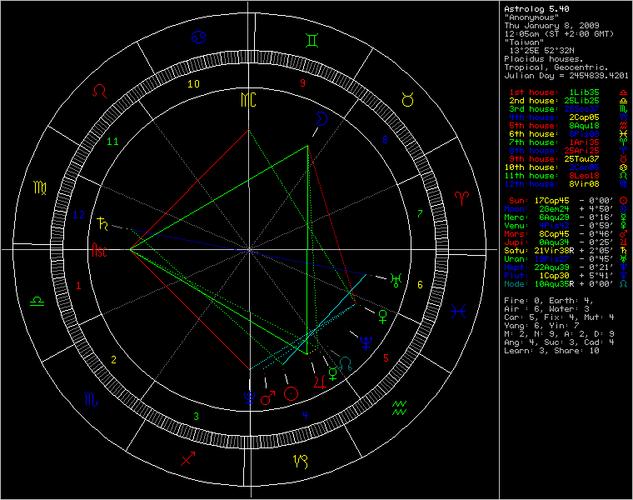Click the red Asc ascendant label
Screen dimensions: 633x500
(99, 250)
